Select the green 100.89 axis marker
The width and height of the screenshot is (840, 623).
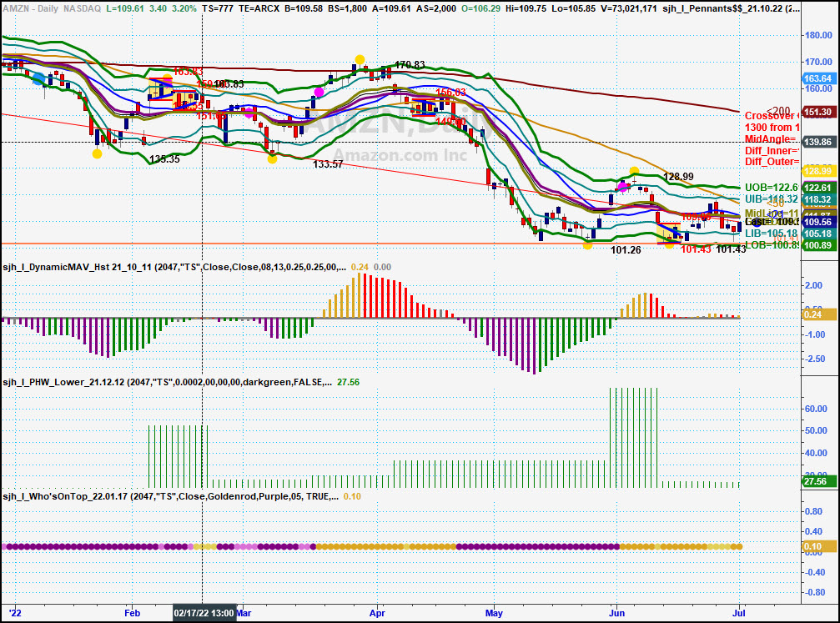pos(818,245)
